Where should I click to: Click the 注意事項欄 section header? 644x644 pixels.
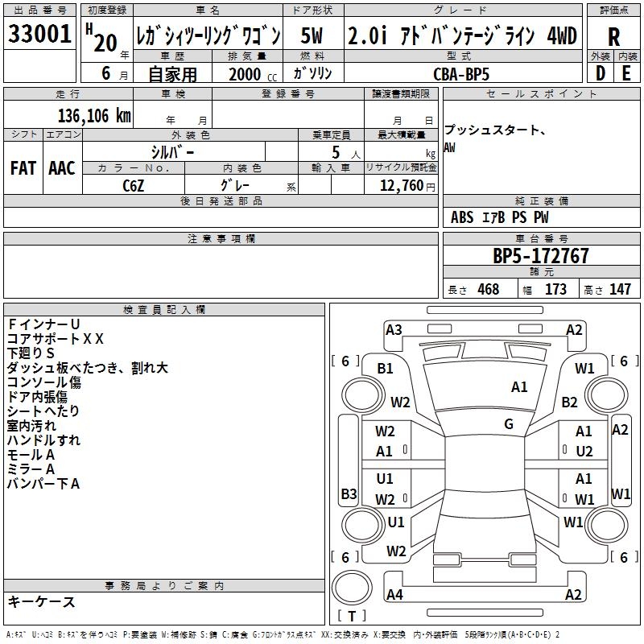click(221, 238)
